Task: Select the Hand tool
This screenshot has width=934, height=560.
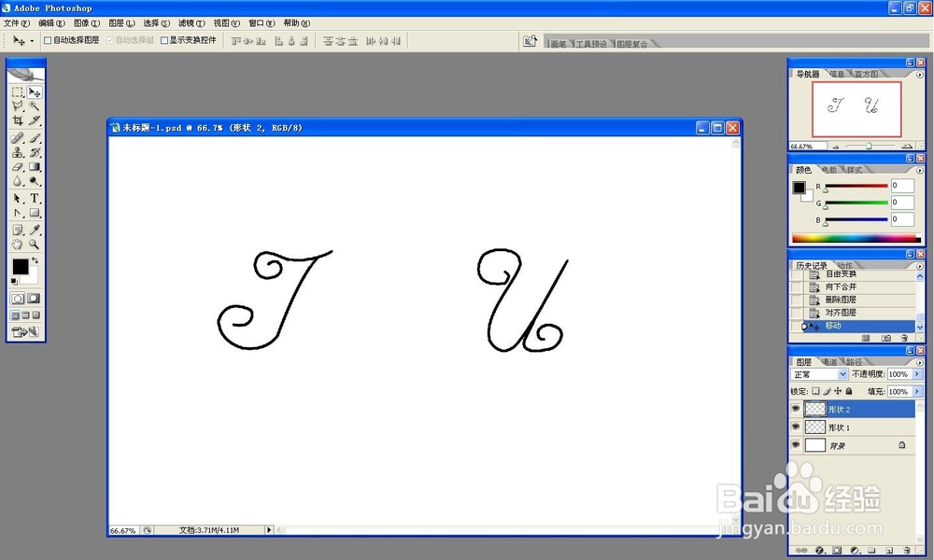Action: [x=17, y=244]
